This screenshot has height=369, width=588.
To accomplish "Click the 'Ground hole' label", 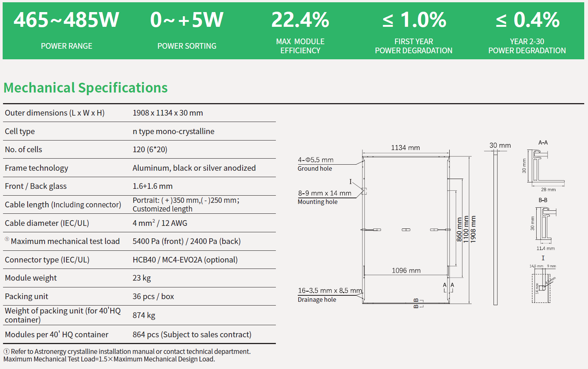I will pos(315,168).
